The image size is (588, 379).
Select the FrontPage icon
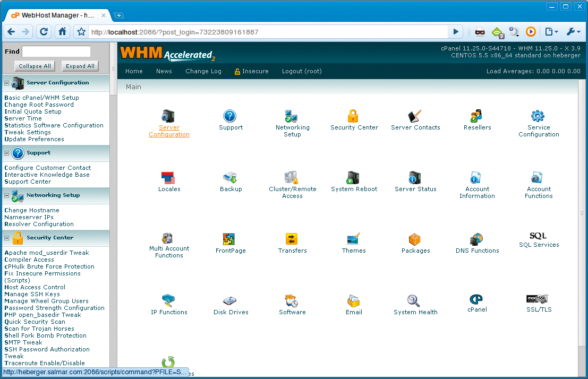tap(230, 239)
